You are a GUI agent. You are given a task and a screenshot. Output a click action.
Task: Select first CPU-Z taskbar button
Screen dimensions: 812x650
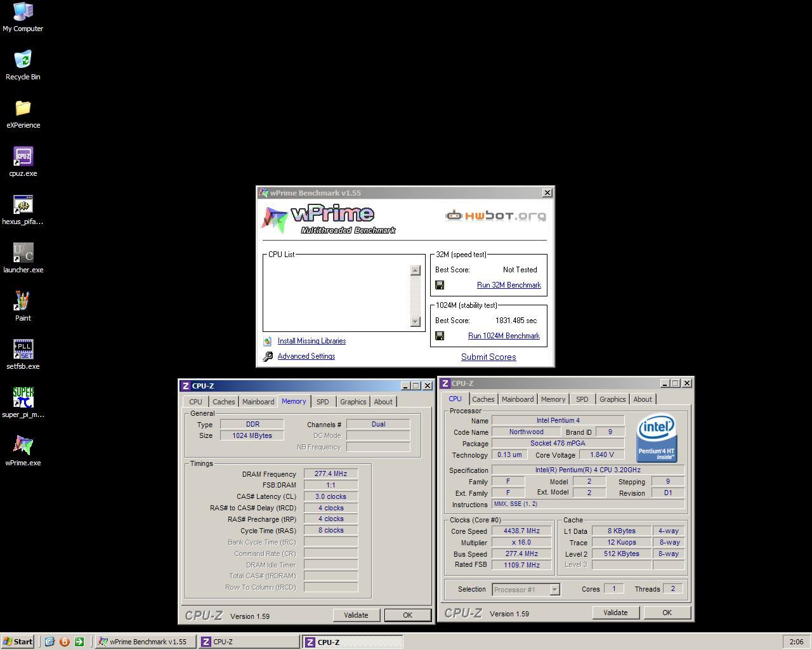click(249, 642)
